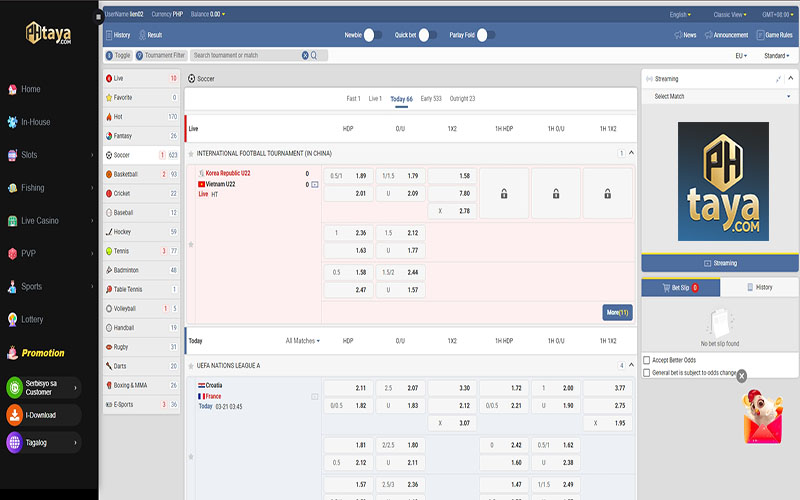Select E-Sports in sports list

(141, 405)
